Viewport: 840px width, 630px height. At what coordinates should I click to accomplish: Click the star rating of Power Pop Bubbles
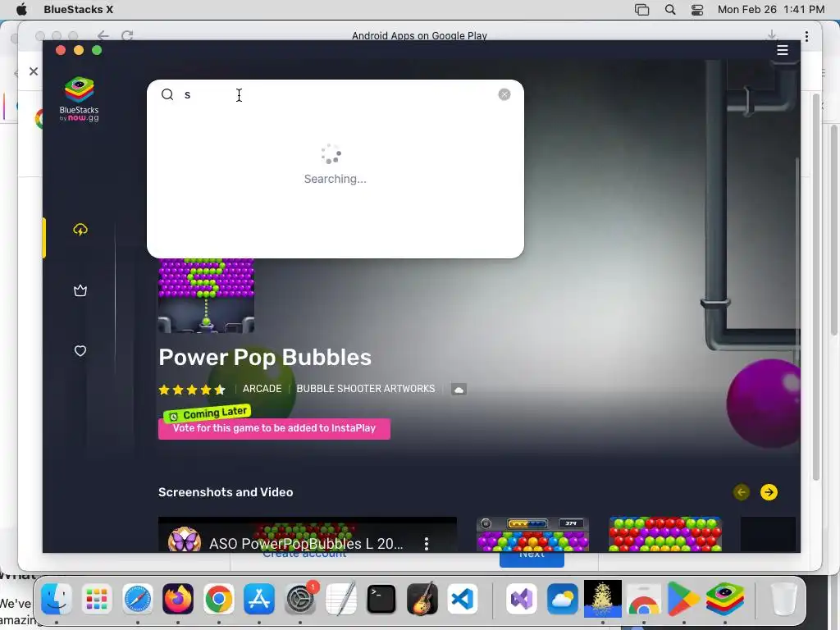pyautogui.click(x=192, y=390)
